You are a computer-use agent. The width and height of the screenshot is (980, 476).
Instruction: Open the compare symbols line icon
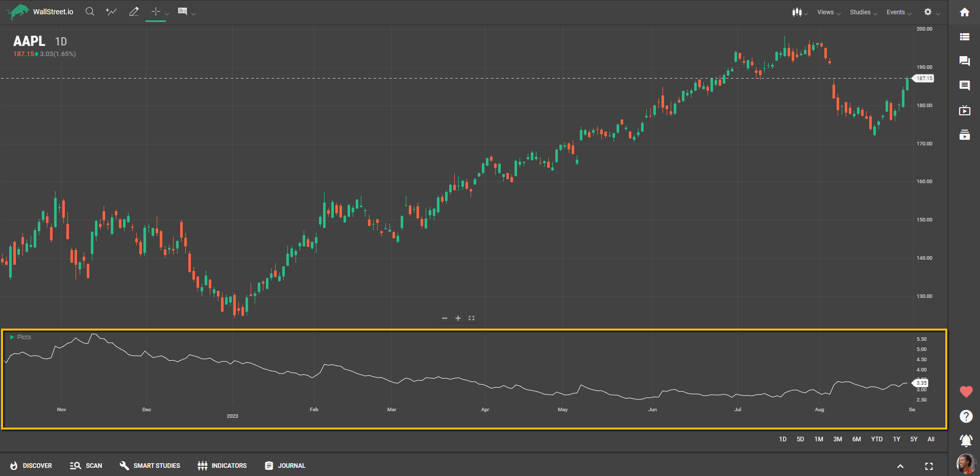pos(111,11)
